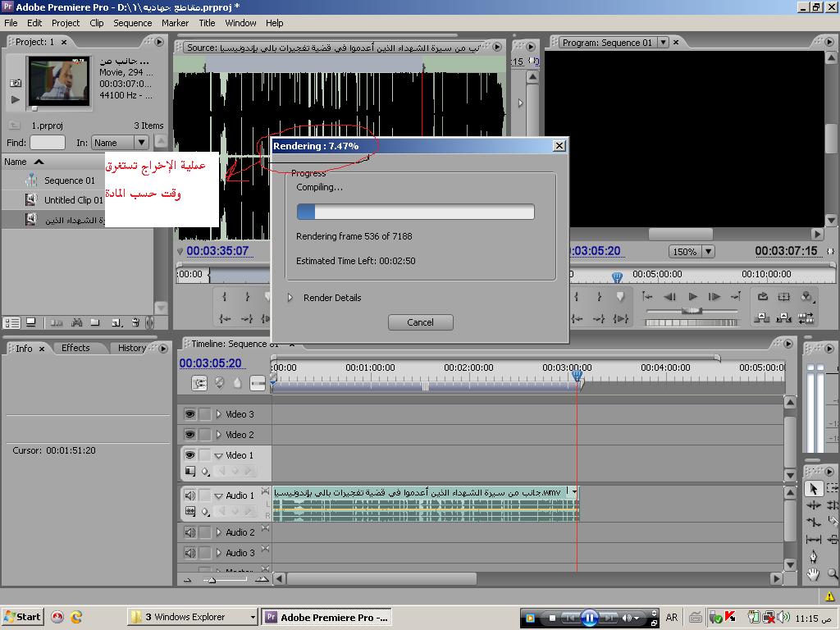Hide the Video 3 track eye
This screenshot has height=630, width=840.
[x=189, y=414]
